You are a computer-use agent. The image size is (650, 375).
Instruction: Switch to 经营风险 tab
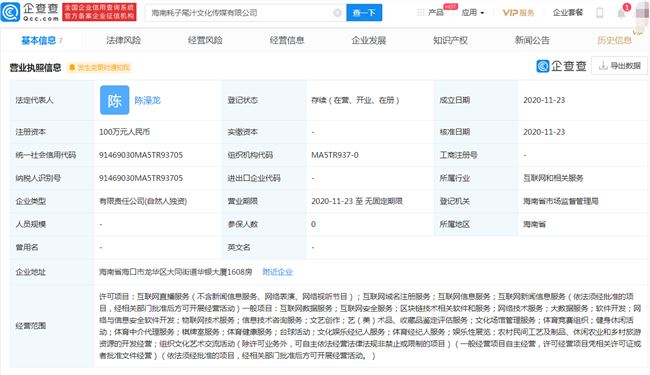tap(205, 40)
